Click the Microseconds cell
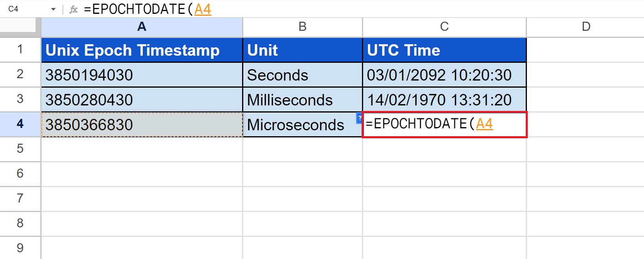This screenshot has height=259, width=644. pyautogui.click(x=297, y=125)
